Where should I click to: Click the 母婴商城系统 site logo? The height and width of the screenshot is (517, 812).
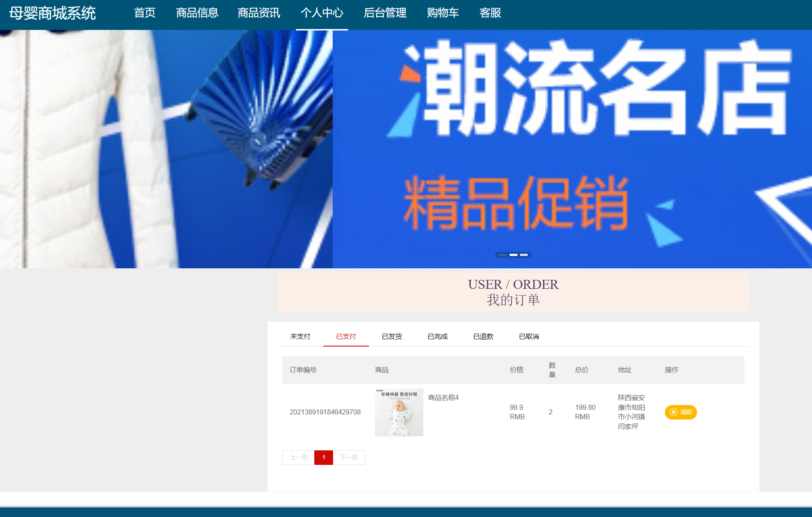pyautogui.click(x=52, y=13)
